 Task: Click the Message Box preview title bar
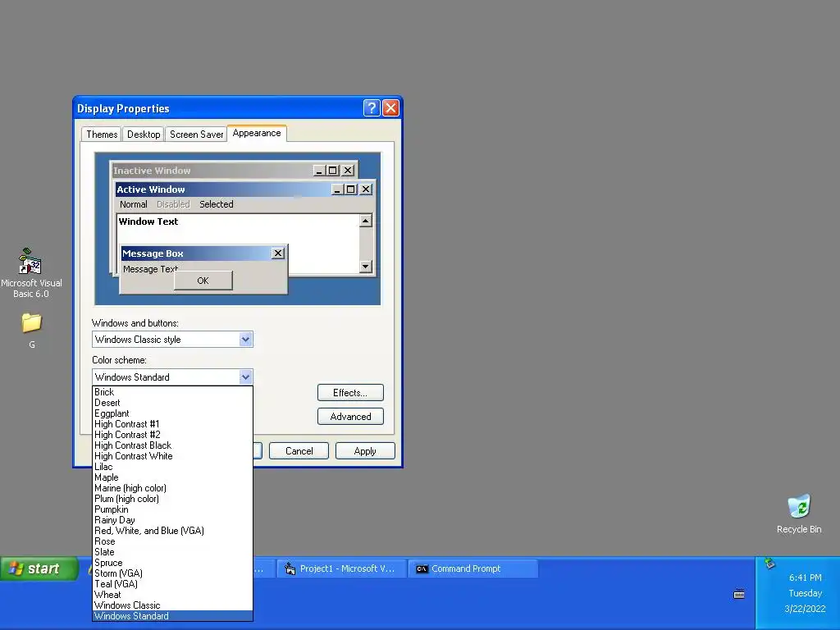click(203, 253)
